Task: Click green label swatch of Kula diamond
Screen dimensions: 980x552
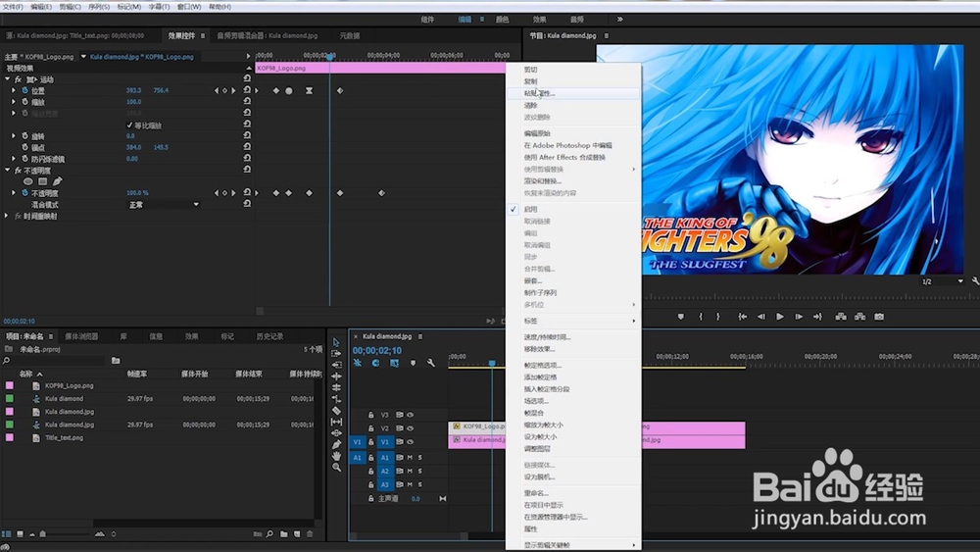Action: point(10,398)
